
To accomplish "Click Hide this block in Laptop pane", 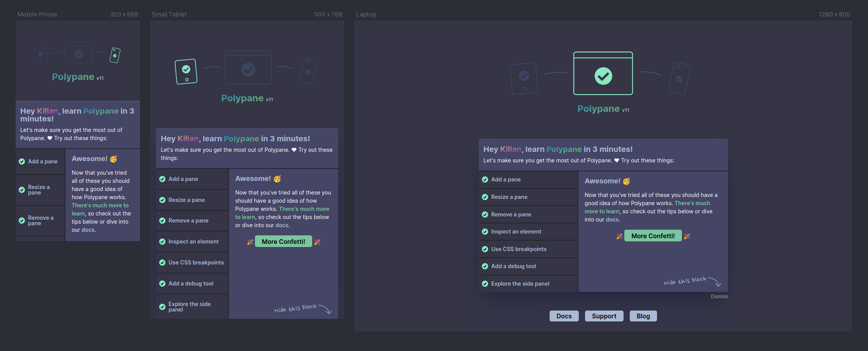I will (692, 281).
